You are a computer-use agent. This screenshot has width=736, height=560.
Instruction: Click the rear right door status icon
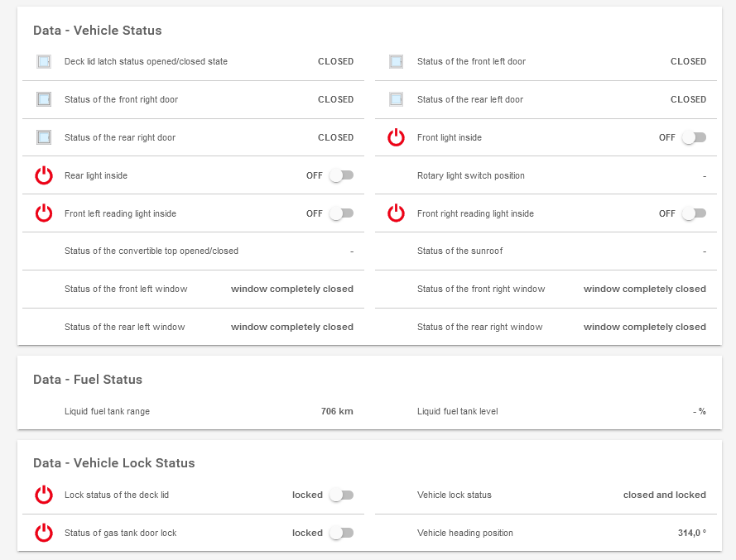point(44,137)
